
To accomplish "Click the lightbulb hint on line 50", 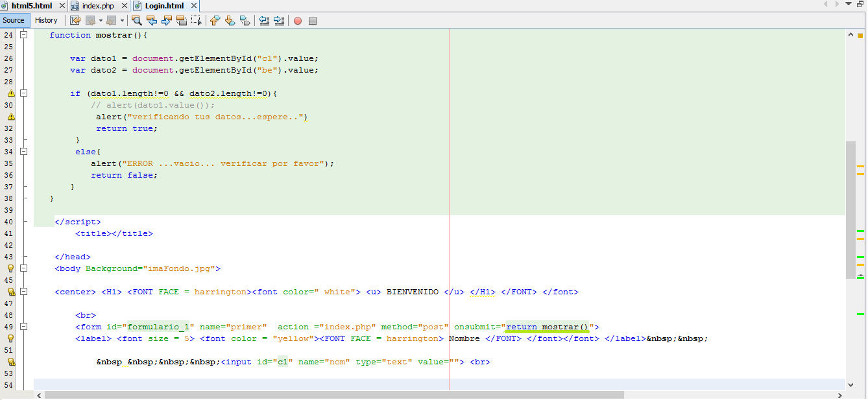I will click(10, 338).
